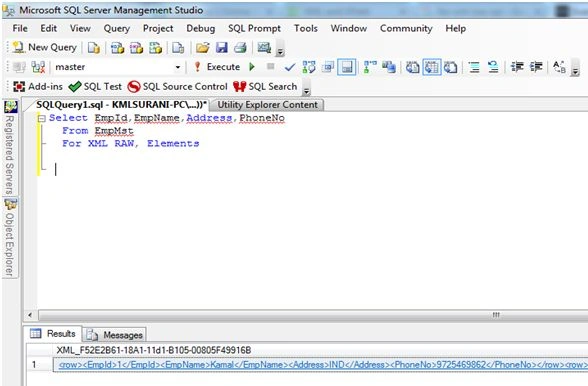Viewport: 588px width, 386px height.
Task: Click green Debug play arrow
Action: tap(252, 67)
